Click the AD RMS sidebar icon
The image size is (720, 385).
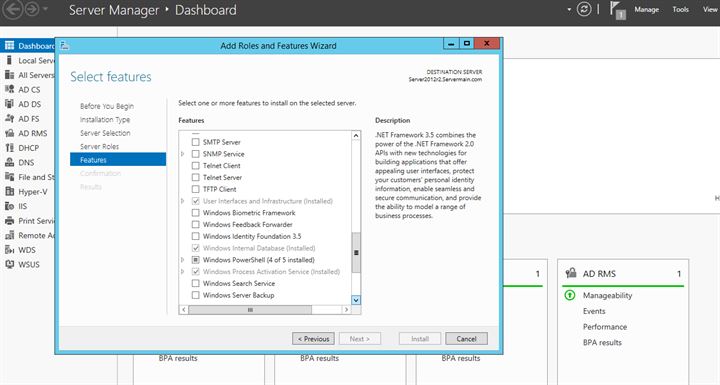pyautogui.click(x=9, y=133)
